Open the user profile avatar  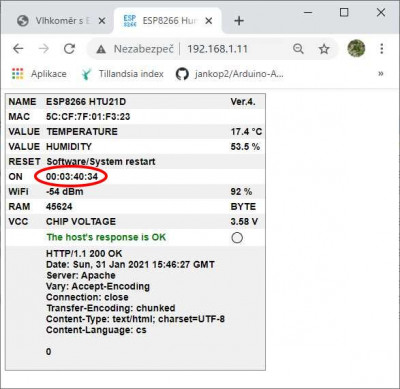(356, 48)
